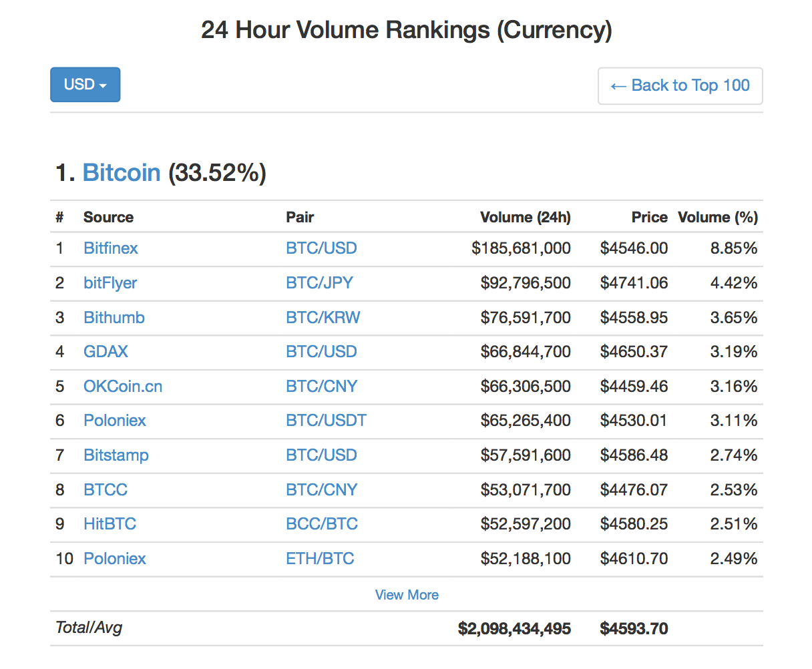Click the Total/Avg row label
Image resolution: width=812 pixels, height=669 pixels.
tap(89, 628)
